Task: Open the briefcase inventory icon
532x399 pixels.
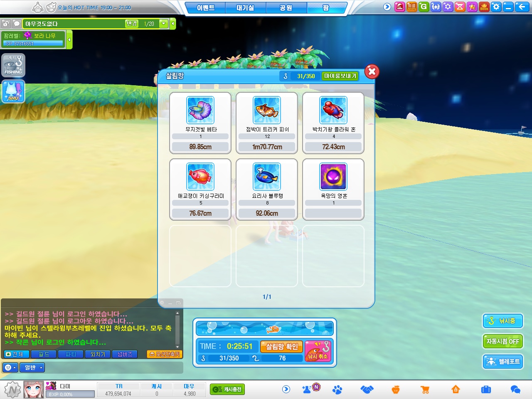Action: click(x=486, y=389)
